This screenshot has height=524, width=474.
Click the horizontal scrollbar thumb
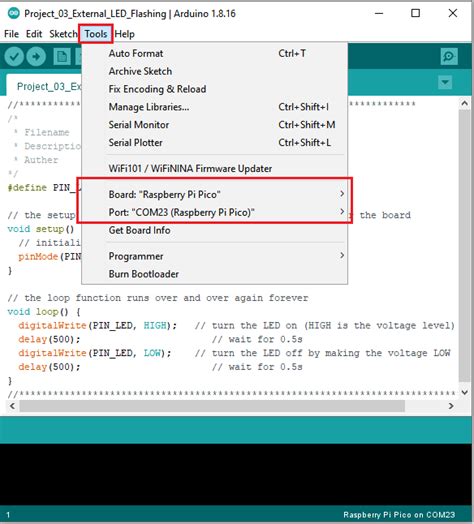(x=212, y=406)
